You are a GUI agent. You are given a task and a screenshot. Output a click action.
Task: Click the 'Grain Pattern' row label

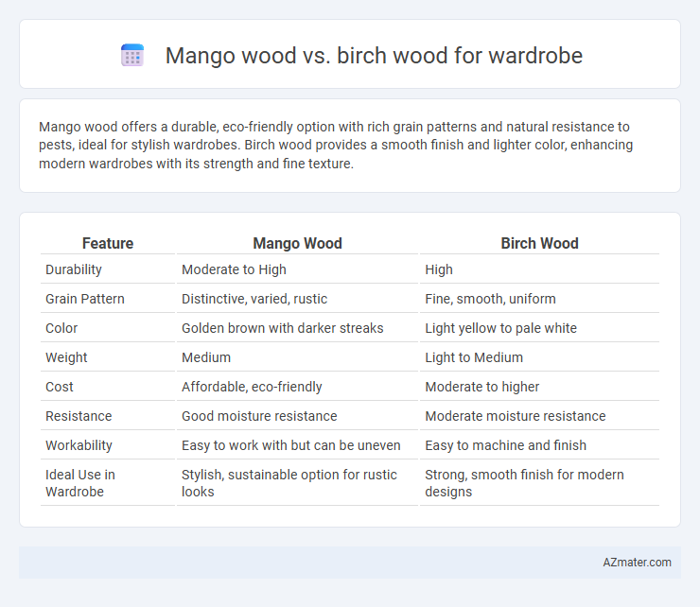[x=85, y=299]
